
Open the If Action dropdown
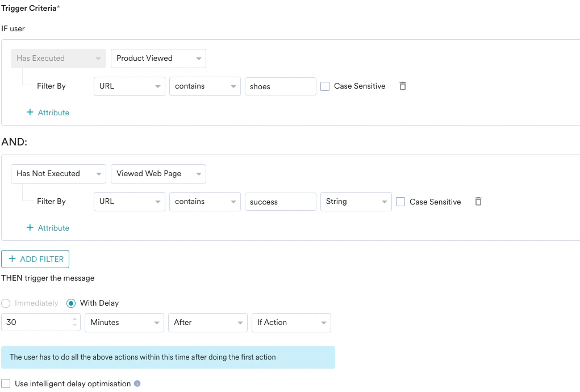(291, 322)
